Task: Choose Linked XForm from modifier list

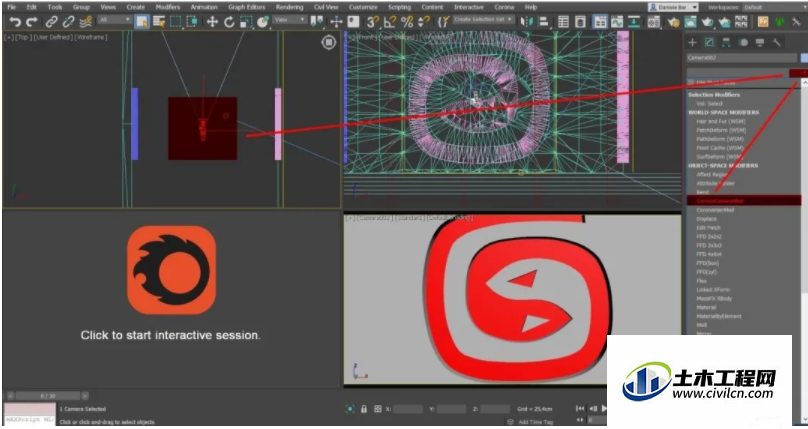Action: click(712, 289)
